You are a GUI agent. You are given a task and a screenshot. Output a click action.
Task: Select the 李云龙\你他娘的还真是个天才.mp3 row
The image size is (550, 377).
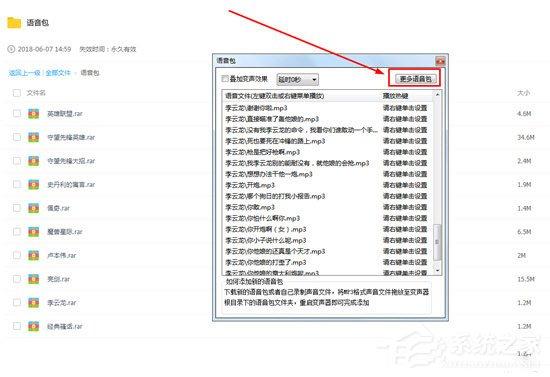[x=328, y=251]
